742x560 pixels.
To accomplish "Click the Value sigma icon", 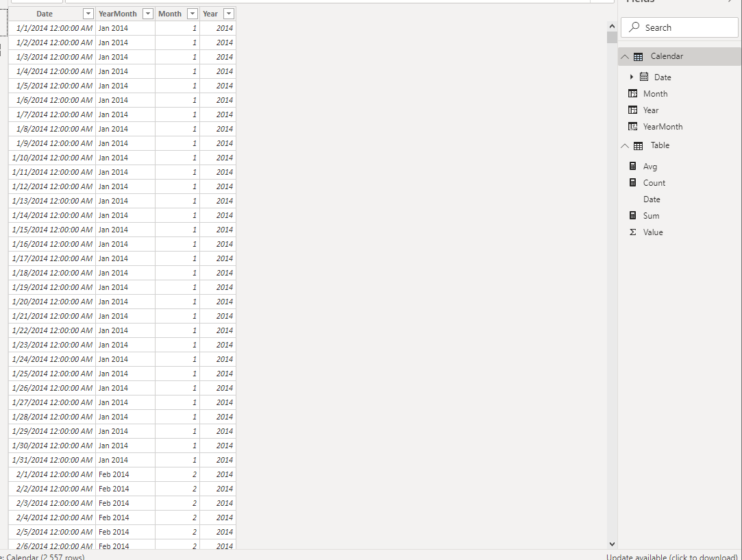I will click(x=632, y=232).
